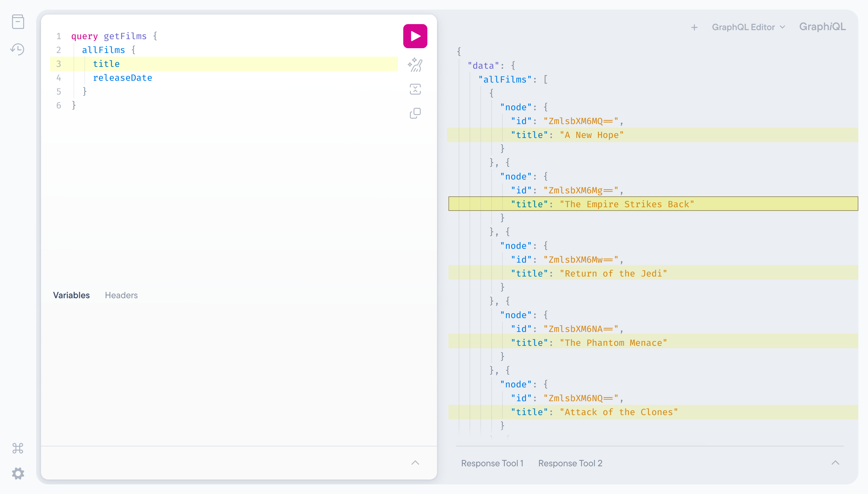Click the "data" key in response
The width and height of the screenshot is (868, 494).
click(483, 65)
